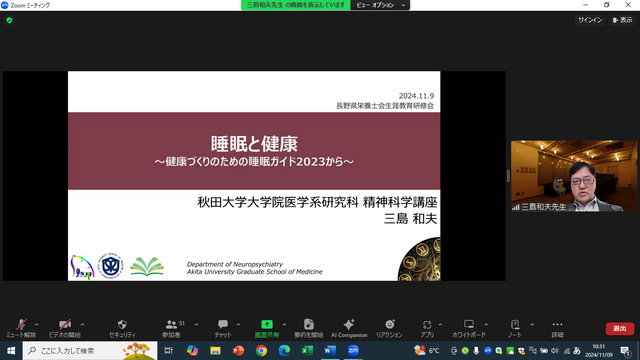Select the speaker video thumbnail
Screen dimensions: 640x360
pyautogui.click(x=573, y=176)
